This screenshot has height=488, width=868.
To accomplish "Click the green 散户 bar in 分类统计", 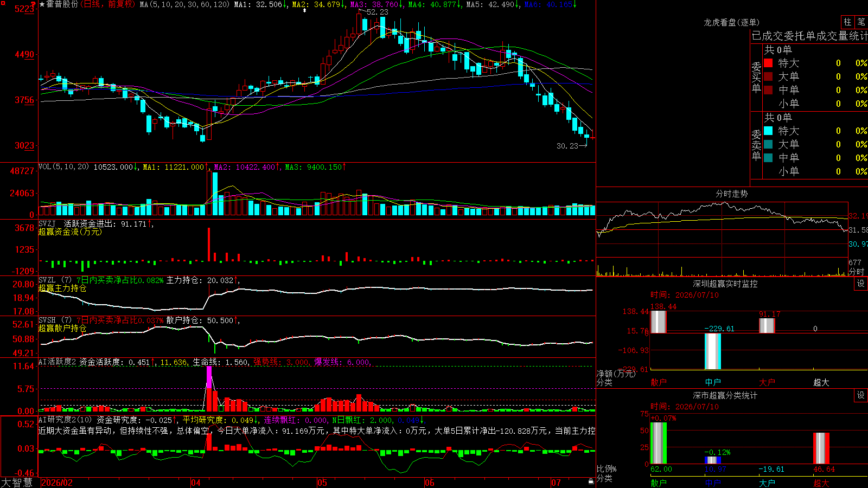I will 659,443.
